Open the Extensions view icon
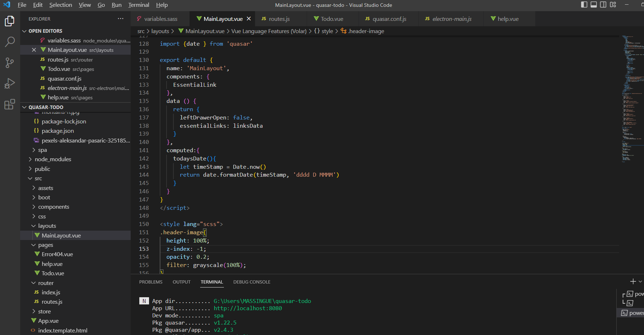The height and width of the screenshot is (335, 644). [x=10, y=104]
